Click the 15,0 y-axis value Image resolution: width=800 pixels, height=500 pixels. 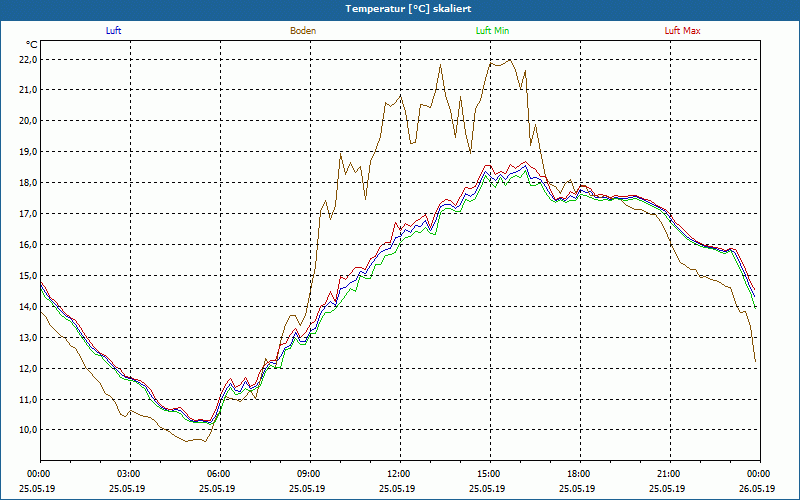coord(29,276)
